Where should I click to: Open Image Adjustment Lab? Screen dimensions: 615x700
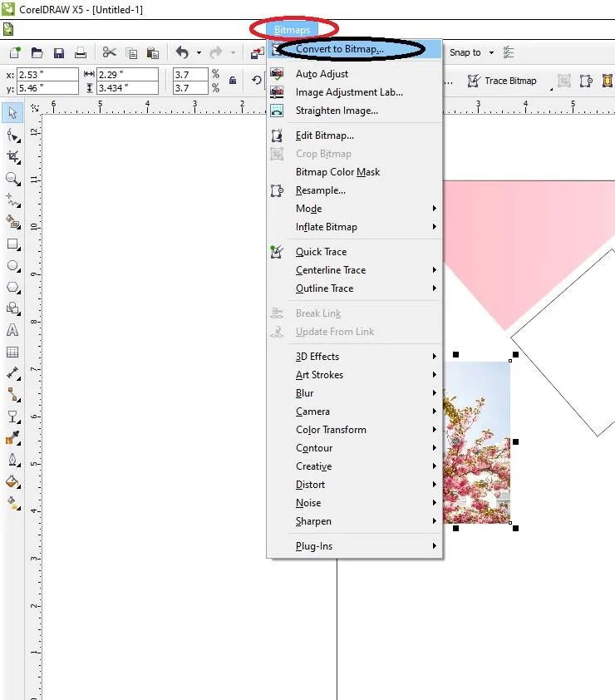(x=354, y=92)
